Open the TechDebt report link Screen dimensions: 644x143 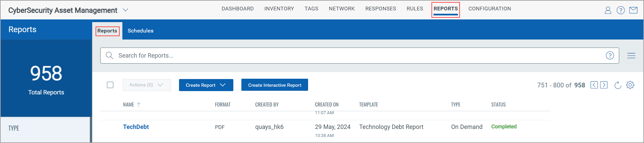tap(136, 127)
